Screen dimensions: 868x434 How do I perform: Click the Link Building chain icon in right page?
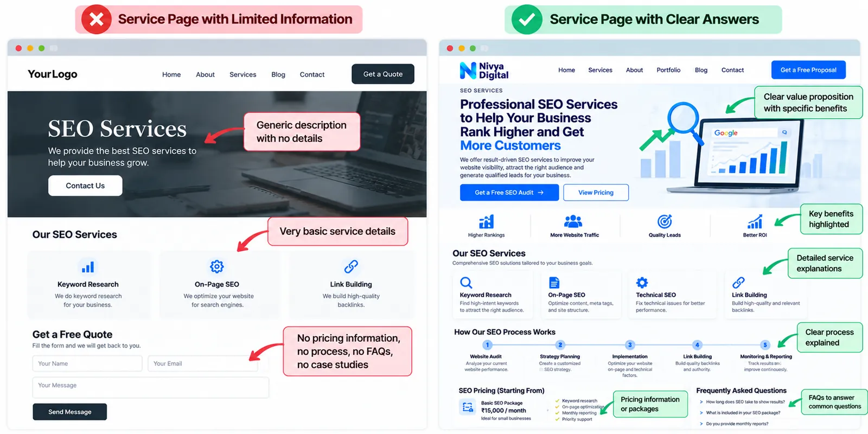coord(738,283)
